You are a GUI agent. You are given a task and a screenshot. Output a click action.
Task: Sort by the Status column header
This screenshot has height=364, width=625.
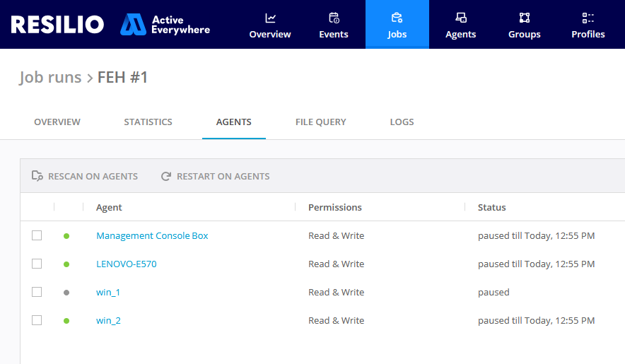(x=491, y=207)
